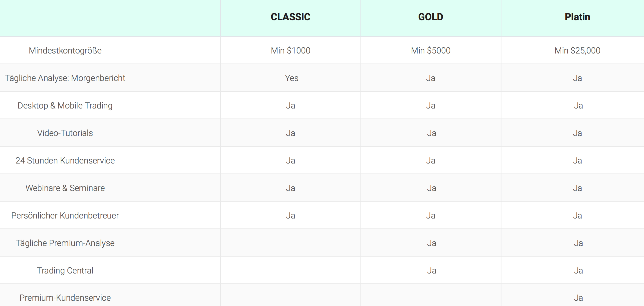Screen dimensions: 644x306
Task: Select the GOLD column header
Action: tap(430, 17)
